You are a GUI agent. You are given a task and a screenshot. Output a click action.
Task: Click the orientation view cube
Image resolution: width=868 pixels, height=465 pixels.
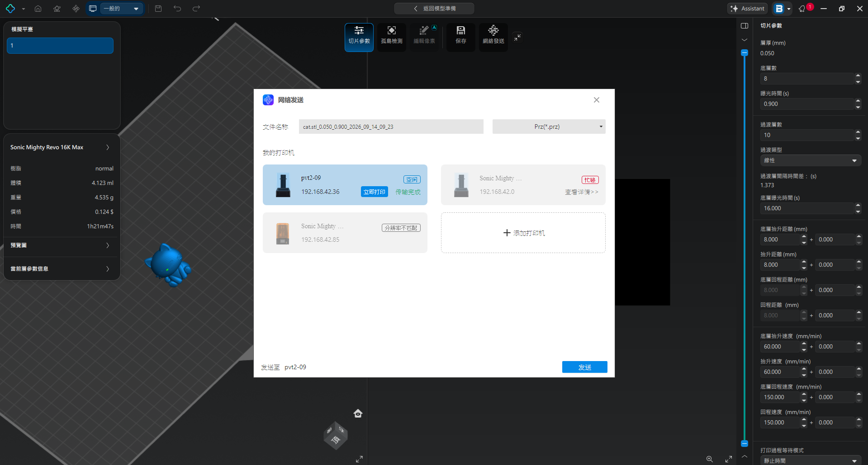click(x=336, y=436)
